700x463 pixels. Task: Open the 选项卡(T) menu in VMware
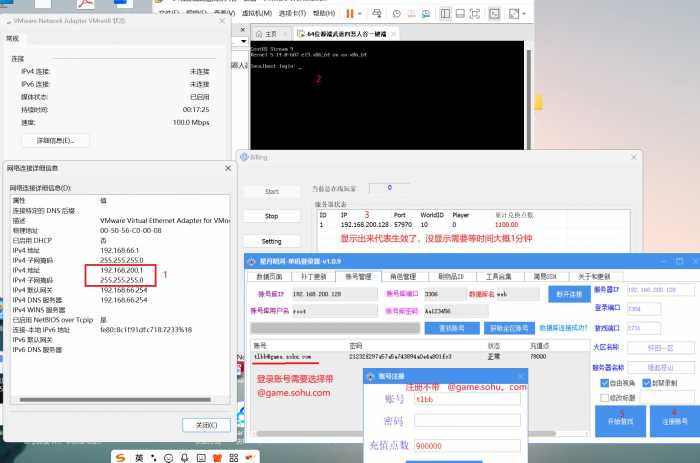[x=292, y=13]
